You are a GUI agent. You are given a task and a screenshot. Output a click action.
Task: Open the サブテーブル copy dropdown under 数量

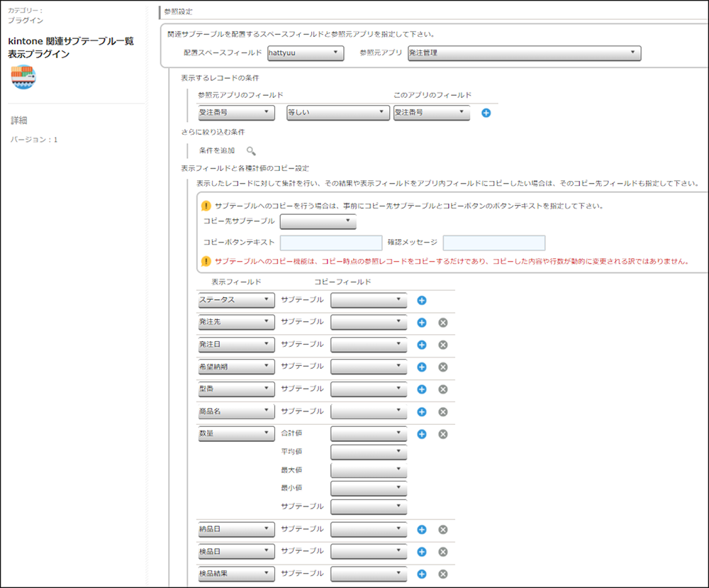369,506
